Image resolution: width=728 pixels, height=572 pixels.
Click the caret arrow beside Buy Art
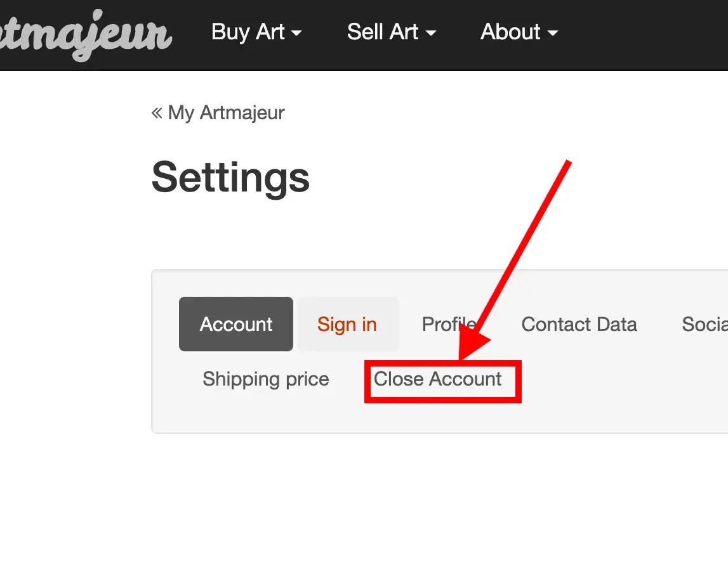(x=296, y=34)
